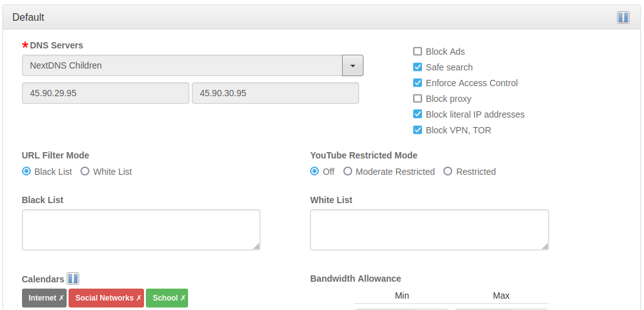Screen dimensions: 644x310
Task: Select the White List filter mode
Action: click(x=85, y=172)
